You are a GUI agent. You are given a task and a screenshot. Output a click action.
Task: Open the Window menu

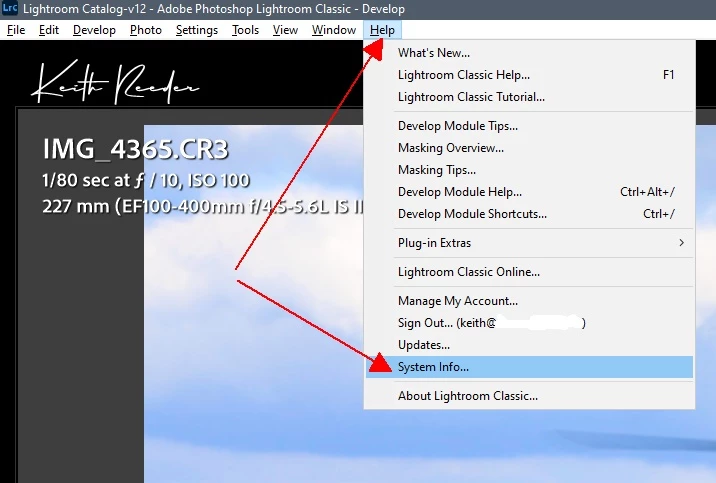(x=334, y=30)
